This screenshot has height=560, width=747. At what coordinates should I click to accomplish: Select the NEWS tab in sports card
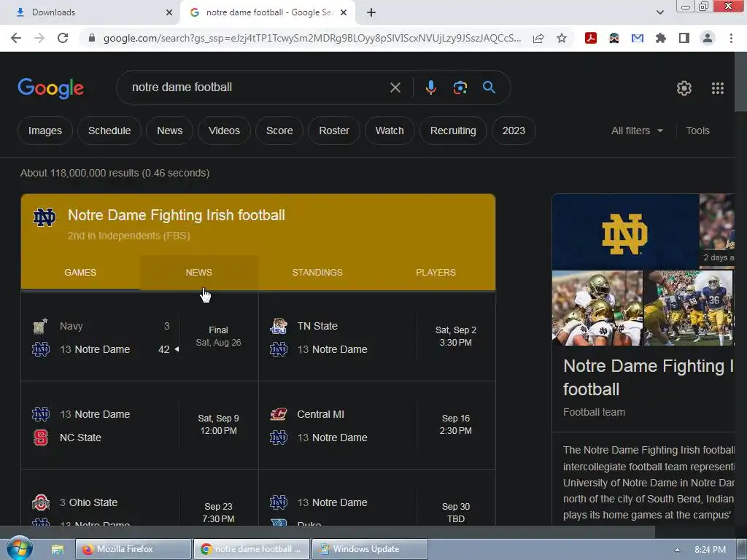pos(198,273)
